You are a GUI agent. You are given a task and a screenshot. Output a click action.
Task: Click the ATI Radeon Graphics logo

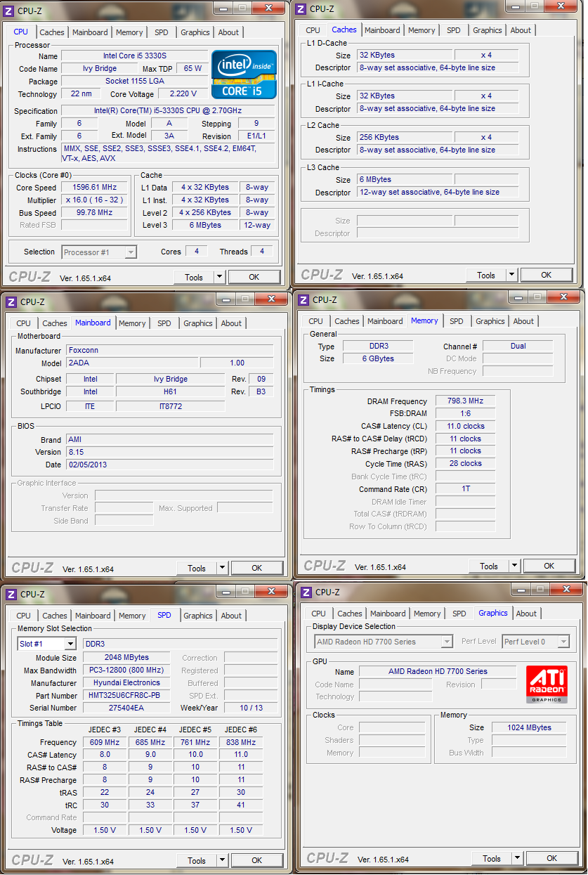click(547, 685)
